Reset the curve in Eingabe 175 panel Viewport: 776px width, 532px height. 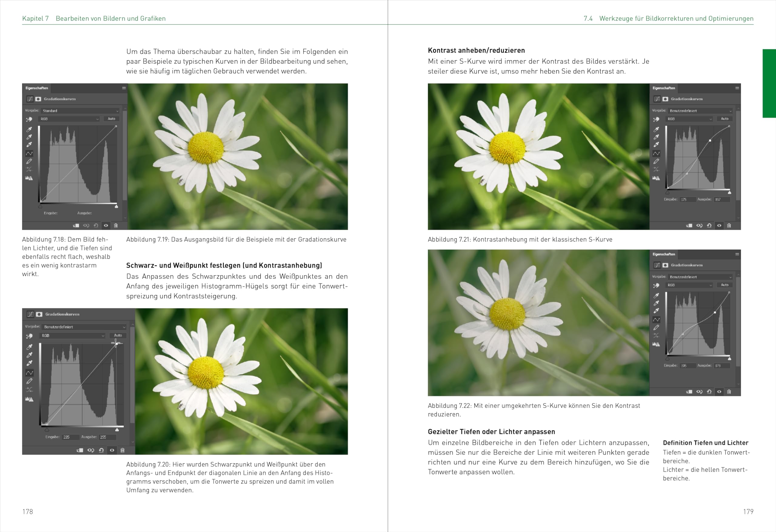coord(709,225)
